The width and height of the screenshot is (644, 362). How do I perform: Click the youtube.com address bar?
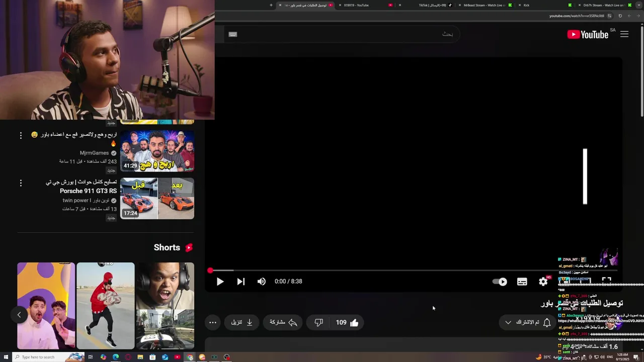pos(577,16)
